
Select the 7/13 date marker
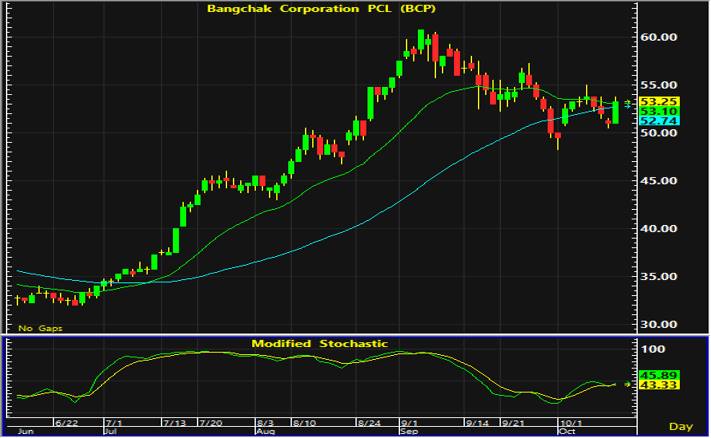click(x=175, y=423)
